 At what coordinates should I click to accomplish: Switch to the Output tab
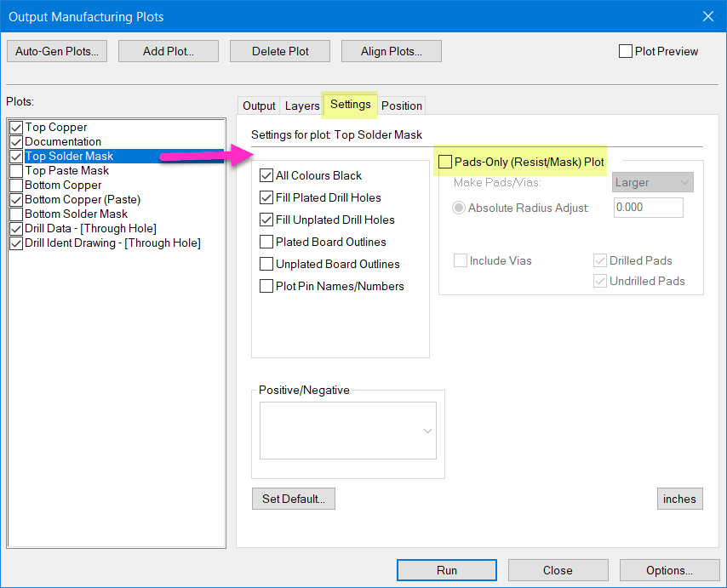[259, 106]
